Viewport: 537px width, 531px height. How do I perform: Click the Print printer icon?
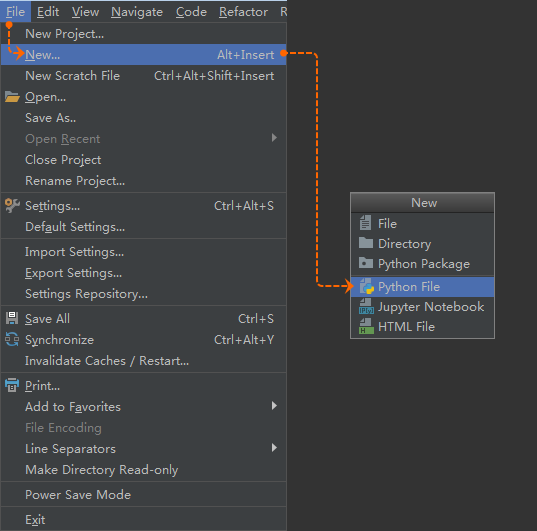(12, 385)
